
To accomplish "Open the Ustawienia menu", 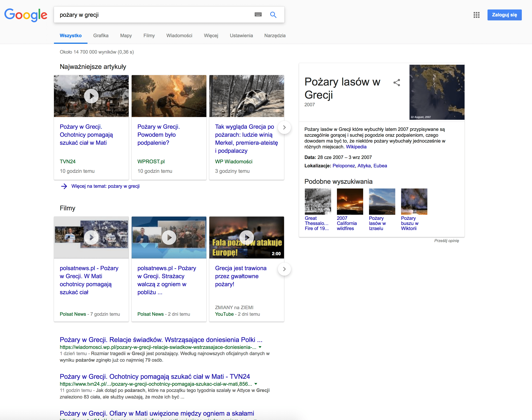I will click(x=241, y=36).
